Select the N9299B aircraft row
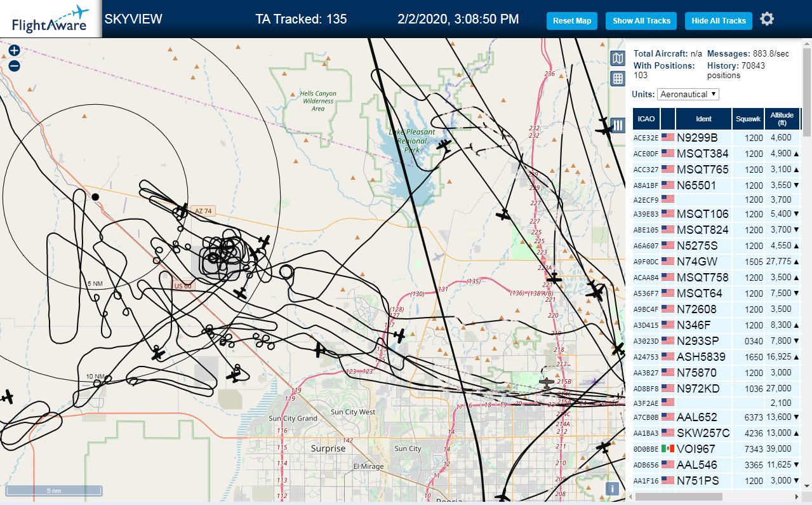Image resolution: width=812 pixels, height=505 pixels. 717,137
